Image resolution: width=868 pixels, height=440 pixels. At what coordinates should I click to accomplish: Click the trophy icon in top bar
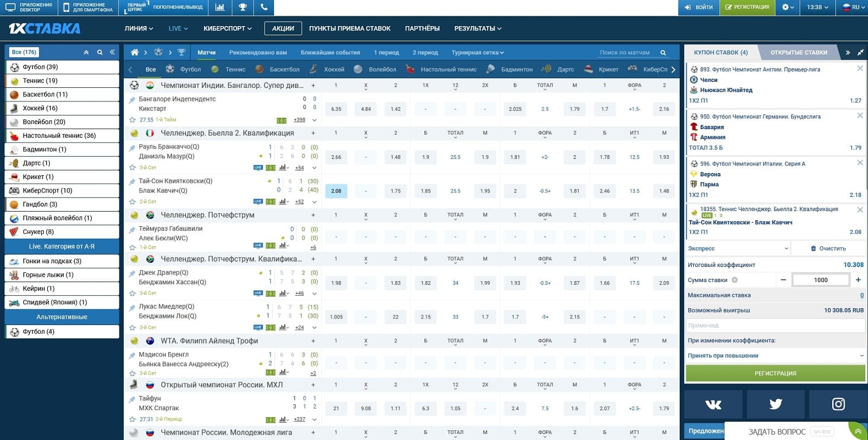[x=242, y=8]
